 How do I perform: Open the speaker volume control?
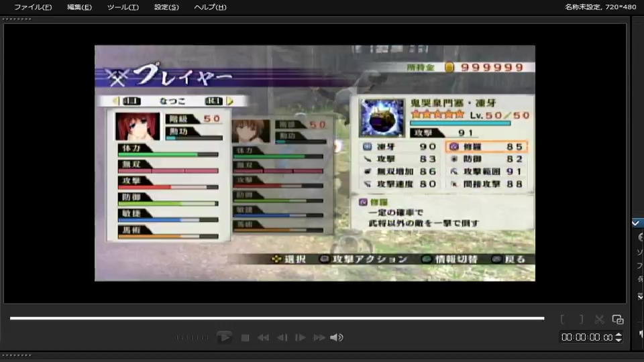pos(336,337)
